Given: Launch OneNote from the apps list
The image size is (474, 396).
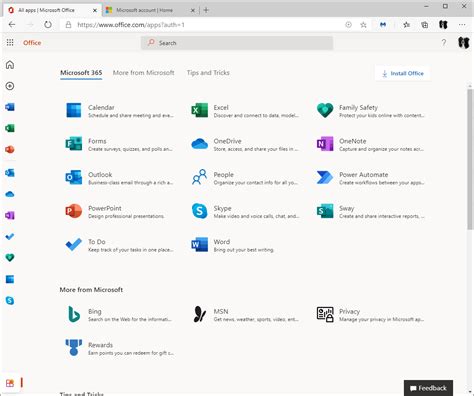Looking at the screenshot, I should [x=371, y=144].
